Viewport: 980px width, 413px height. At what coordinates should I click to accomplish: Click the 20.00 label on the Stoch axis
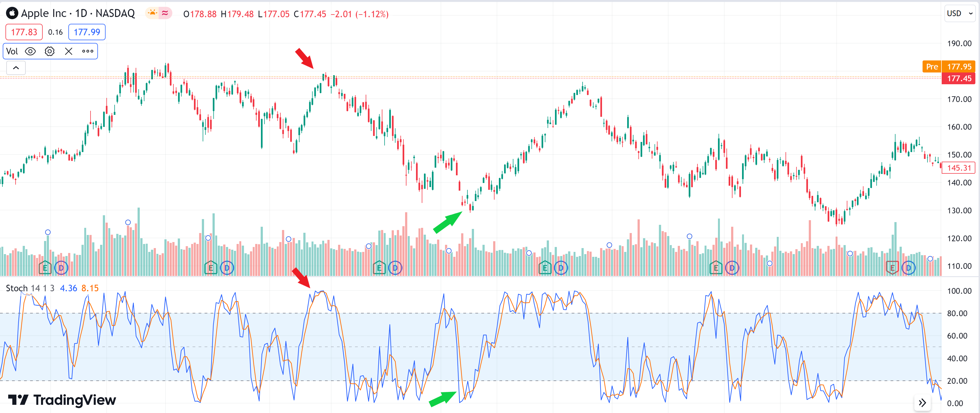(x=957, y=381)
